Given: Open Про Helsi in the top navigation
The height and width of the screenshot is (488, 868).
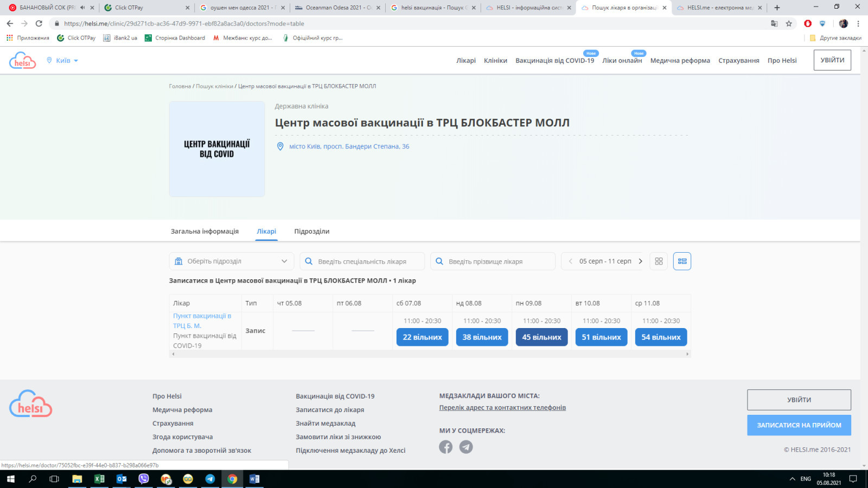Looking at the screenshot, I should coord(782,60).
